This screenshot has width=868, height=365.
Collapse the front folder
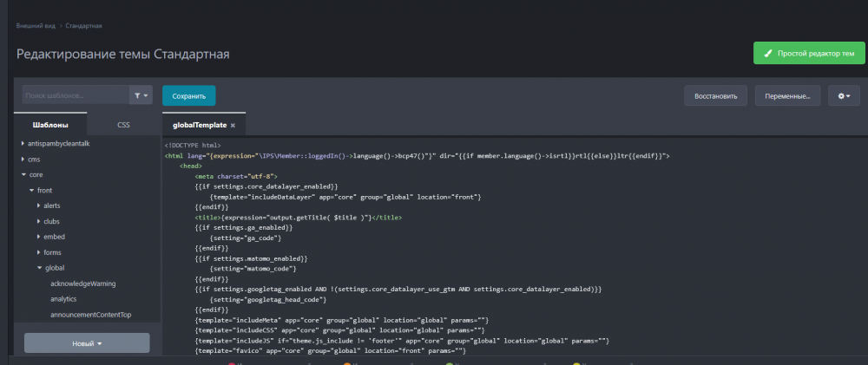tap(31, 190)
